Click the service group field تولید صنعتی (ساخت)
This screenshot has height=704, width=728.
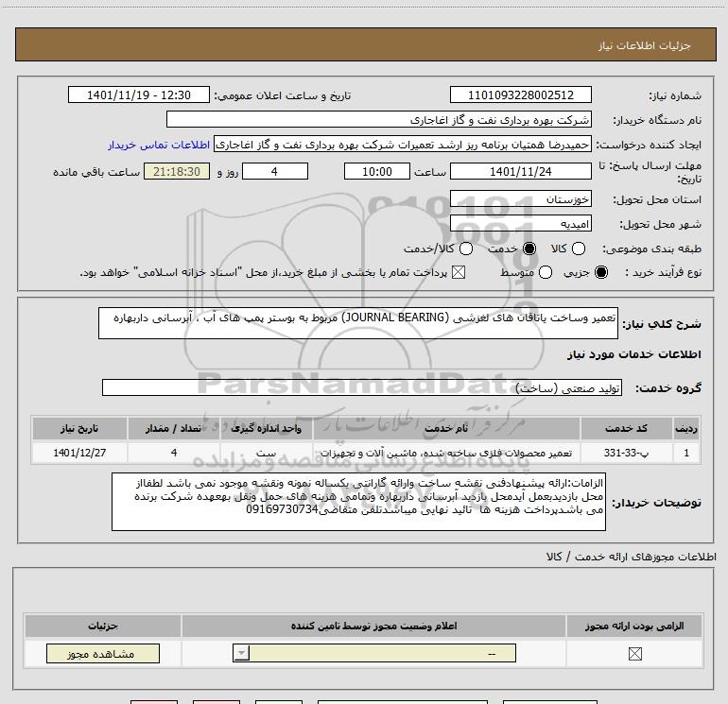(x=362, y=387)
